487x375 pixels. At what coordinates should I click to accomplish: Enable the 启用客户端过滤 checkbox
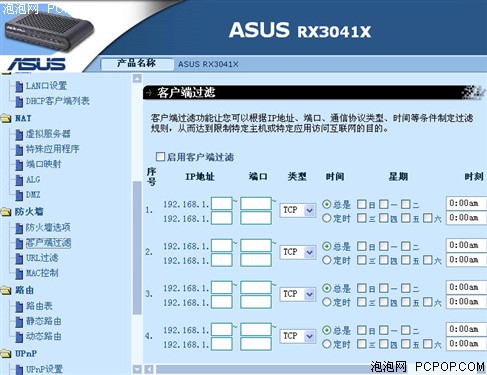tap(160, 156)
